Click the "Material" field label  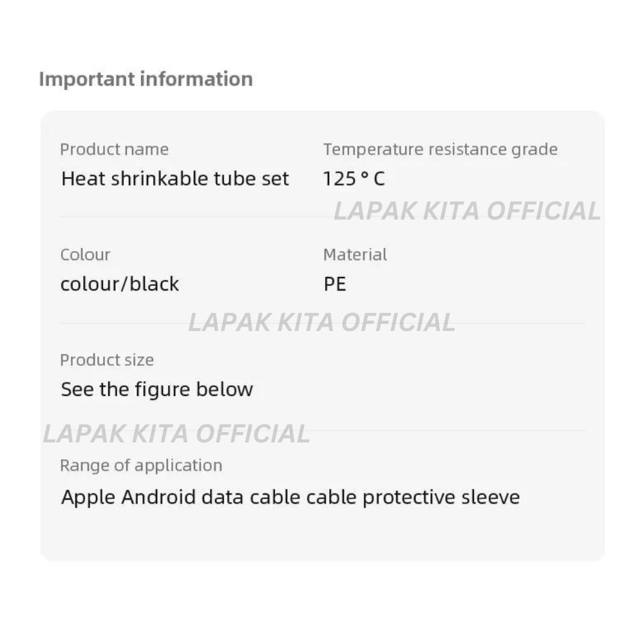pos(355,254)
